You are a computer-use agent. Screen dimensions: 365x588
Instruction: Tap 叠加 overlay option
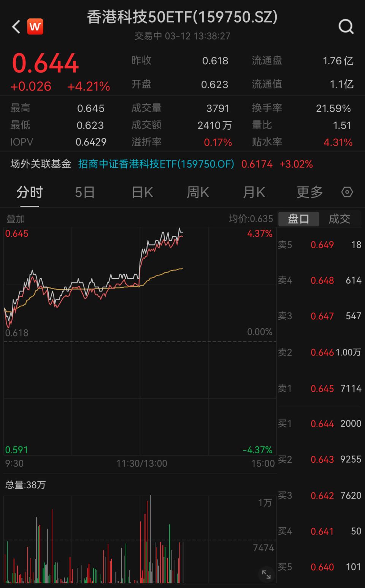[x=16, y=219]
